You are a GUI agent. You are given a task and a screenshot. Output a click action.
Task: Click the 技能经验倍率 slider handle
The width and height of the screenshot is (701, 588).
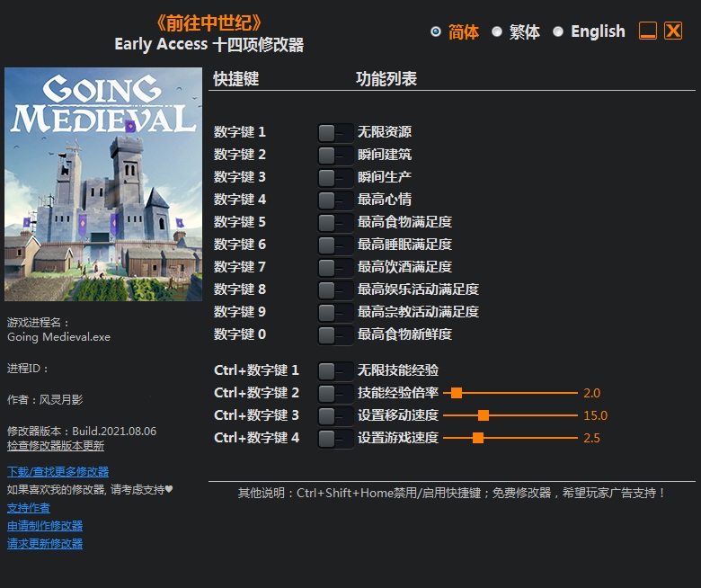(457, 393)
